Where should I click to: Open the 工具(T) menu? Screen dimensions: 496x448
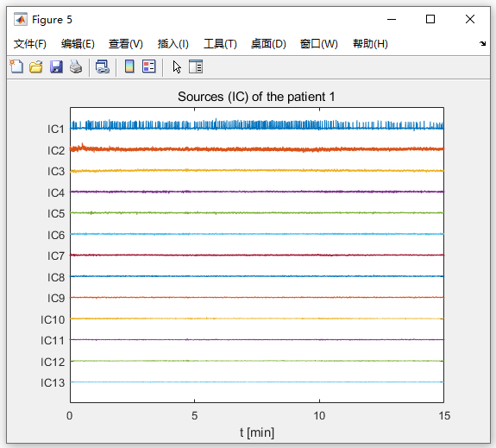pos(220,44)
